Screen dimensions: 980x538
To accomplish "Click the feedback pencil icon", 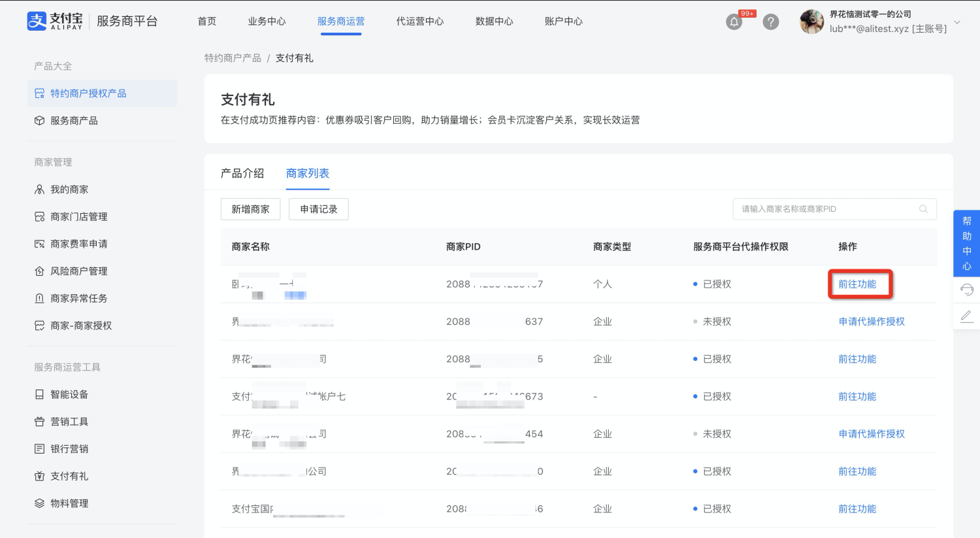I will [x=967, y=317].
